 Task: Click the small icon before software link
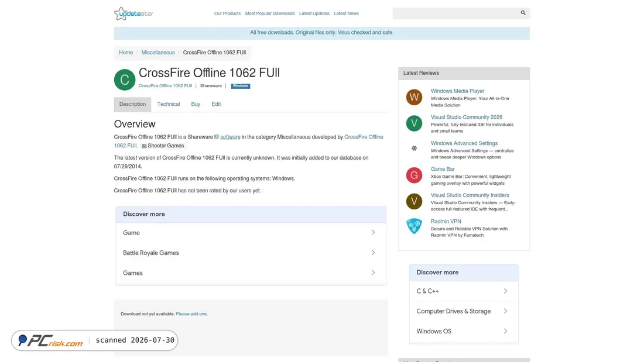coord(217,137)
